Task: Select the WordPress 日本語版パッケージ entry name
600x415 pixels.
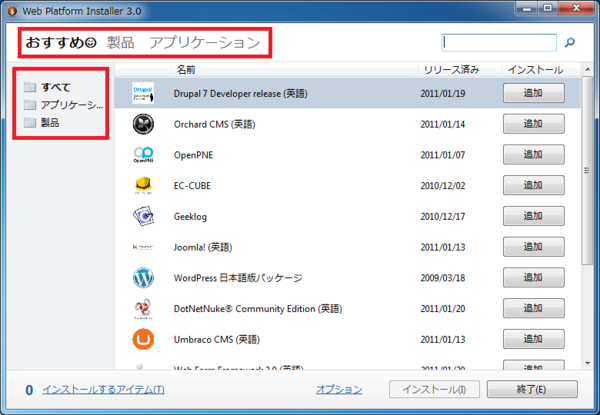Action: coord(238,278)
